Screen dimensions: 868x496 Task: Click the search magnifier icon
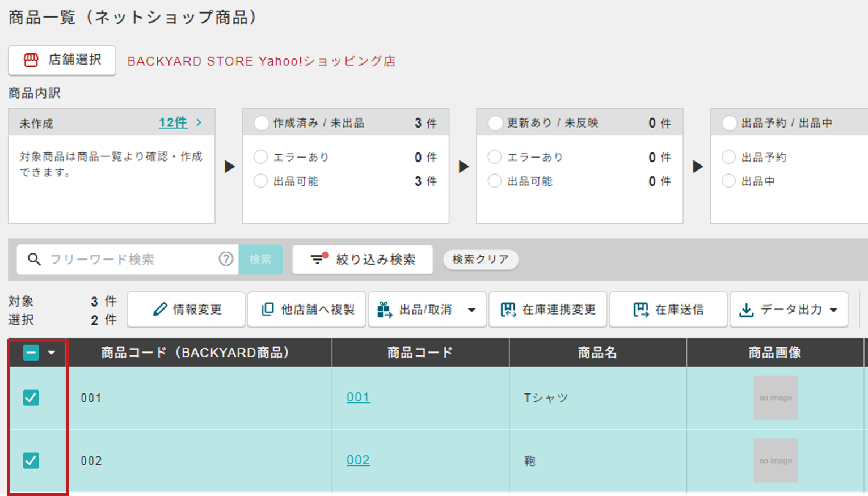pos(34,260)
